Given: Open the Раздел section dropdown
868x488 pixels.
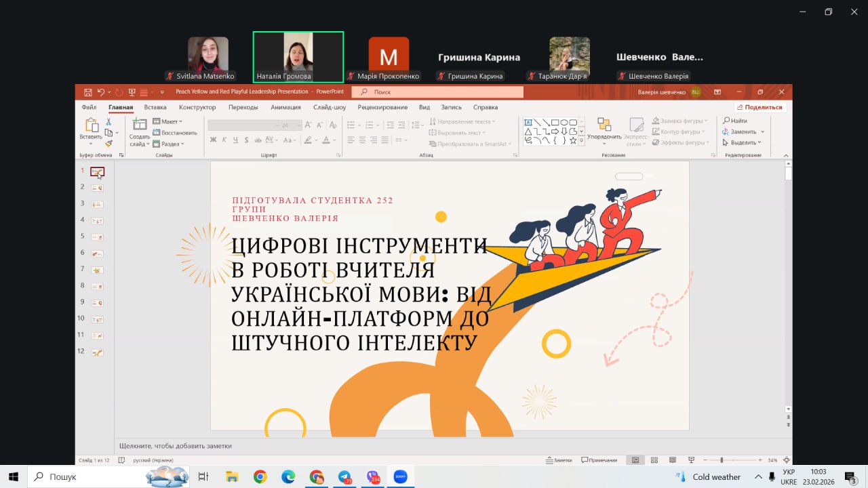Looking at the screenshot, I should click(x=168, y=144).
